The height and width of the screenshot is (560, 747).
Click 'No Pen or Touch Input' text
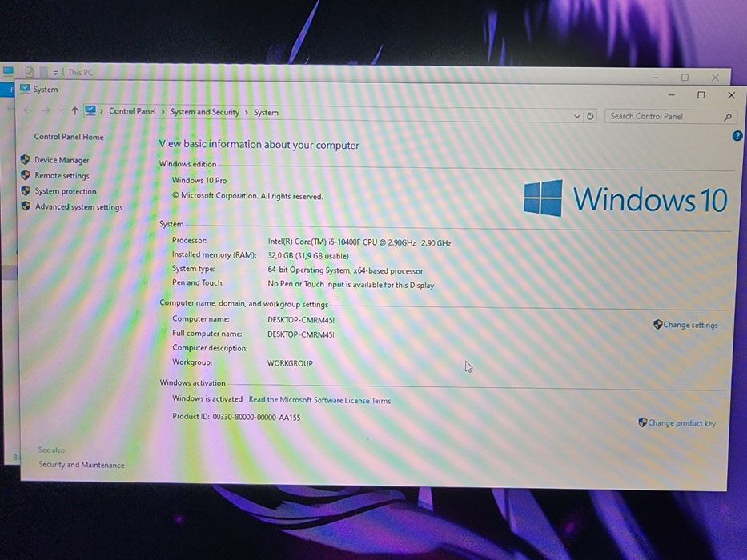pos(305,284)
